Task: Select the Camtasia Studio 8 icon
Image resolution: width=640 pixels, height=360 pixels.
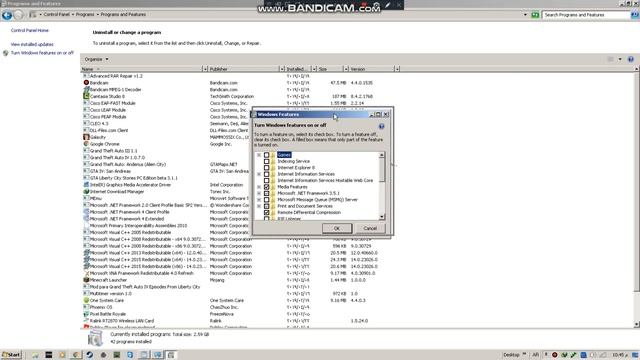Action: pyautogui.click(x=86, y=96)
